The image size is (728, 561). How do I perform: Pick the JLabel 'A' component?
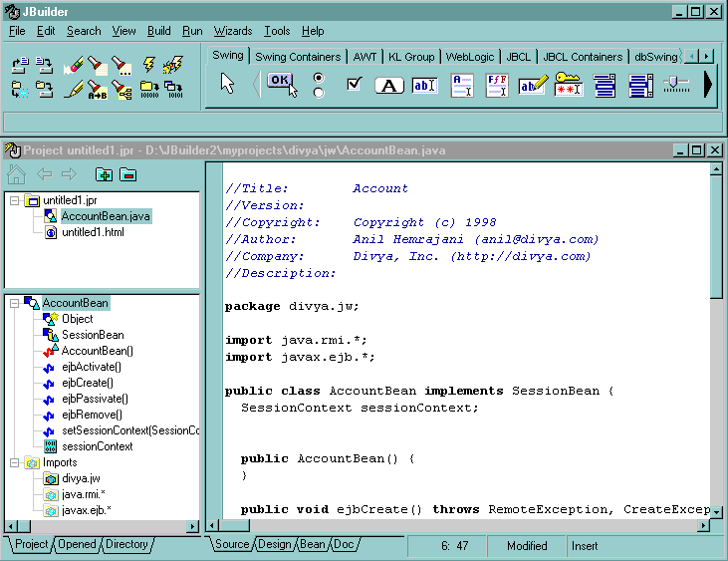coord(389,86)
